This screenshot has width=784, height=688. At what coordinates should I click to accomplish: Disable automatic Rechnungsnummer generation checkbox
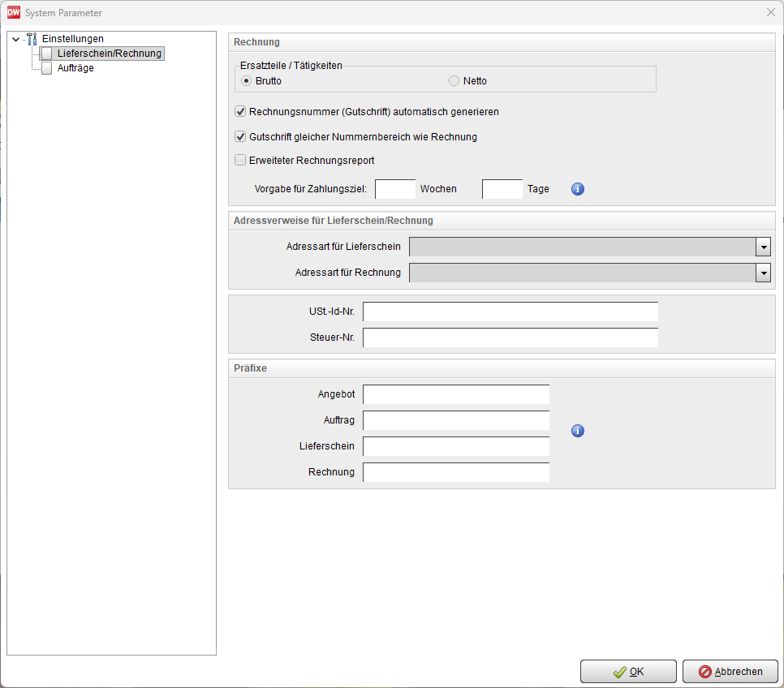click(240, 112)
